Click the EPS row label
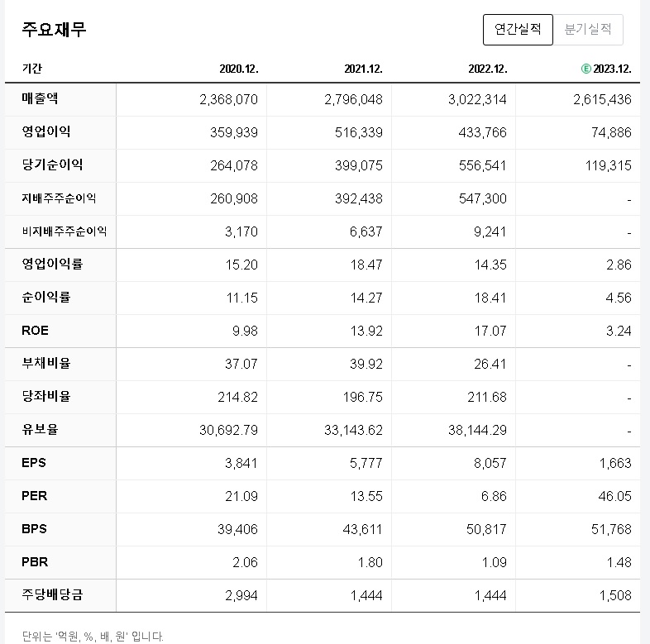The image size is (650, 644). tap(34, 463)
